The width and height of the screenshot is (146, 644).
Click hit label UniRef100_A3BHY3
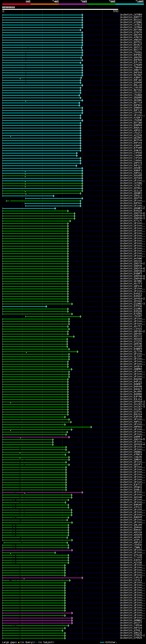[x=131, y=77]
